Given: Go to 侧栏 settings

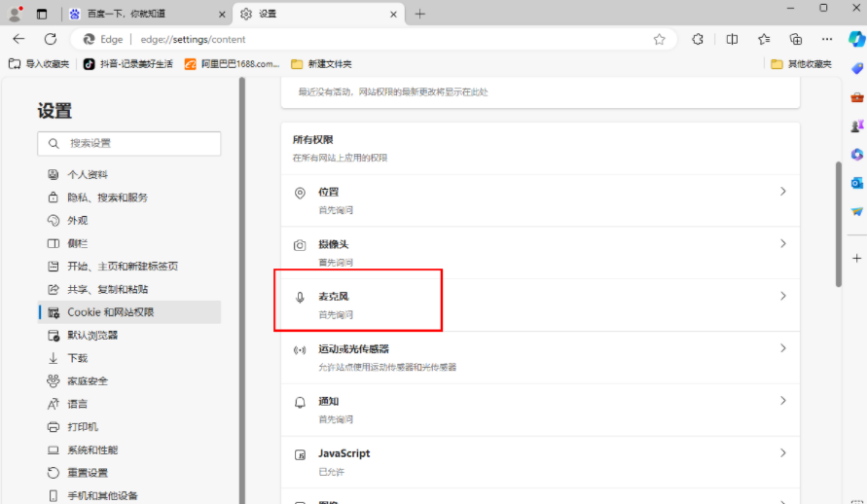Looking at the screenshot, I should (129, 243).
